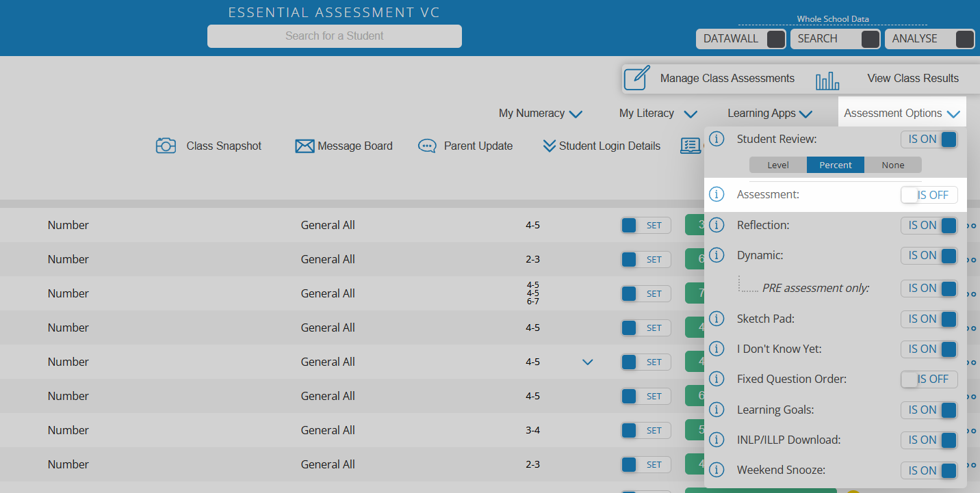The image size is (980, 493).
Task: Toggle INLP/ILLP Download switch
Action: coord(929,440)
